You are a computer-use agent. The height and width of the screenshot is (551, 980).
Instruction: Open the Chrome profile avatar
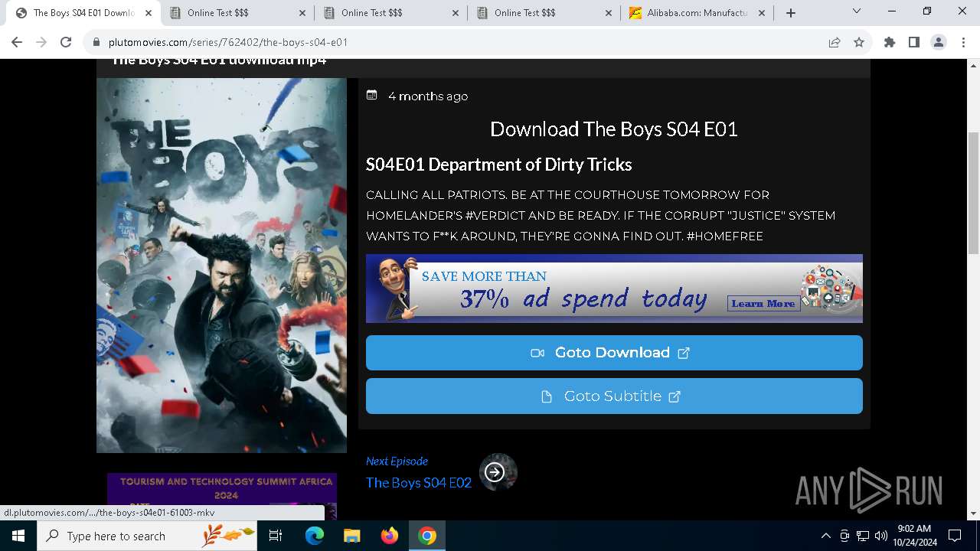pyautogui.click(x=939, y=42)
